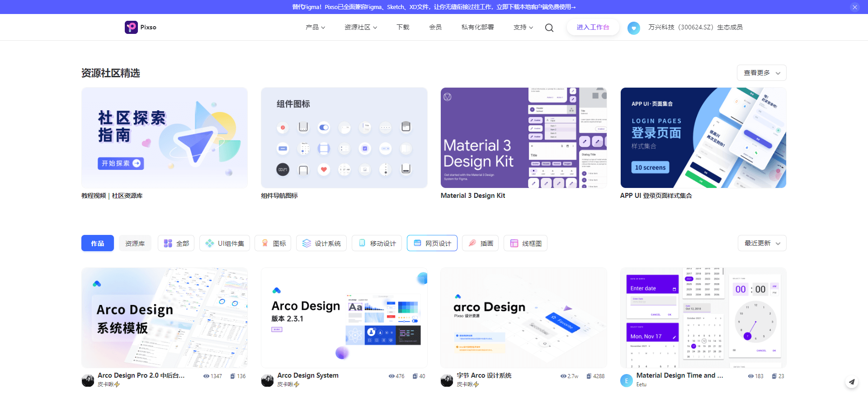Click views icon showing 183
This screenshot has width=868, height=398.
point(751,376)
